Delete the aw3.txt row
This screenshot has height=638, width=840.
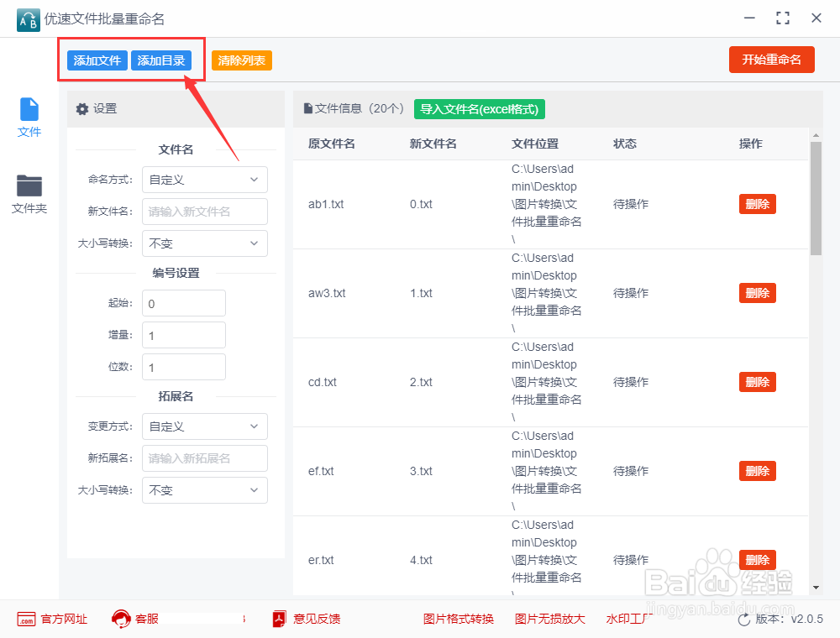click(x=758, y=293)
